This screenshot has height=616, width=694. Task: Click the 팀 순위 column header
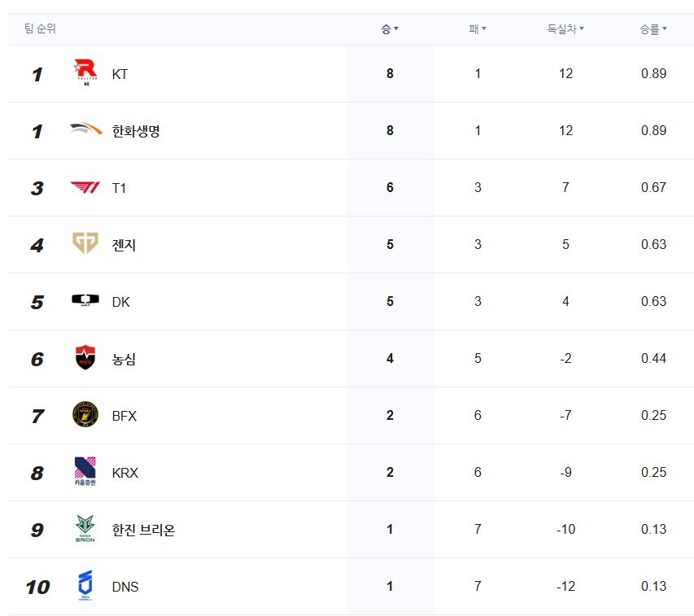[40, 28]
